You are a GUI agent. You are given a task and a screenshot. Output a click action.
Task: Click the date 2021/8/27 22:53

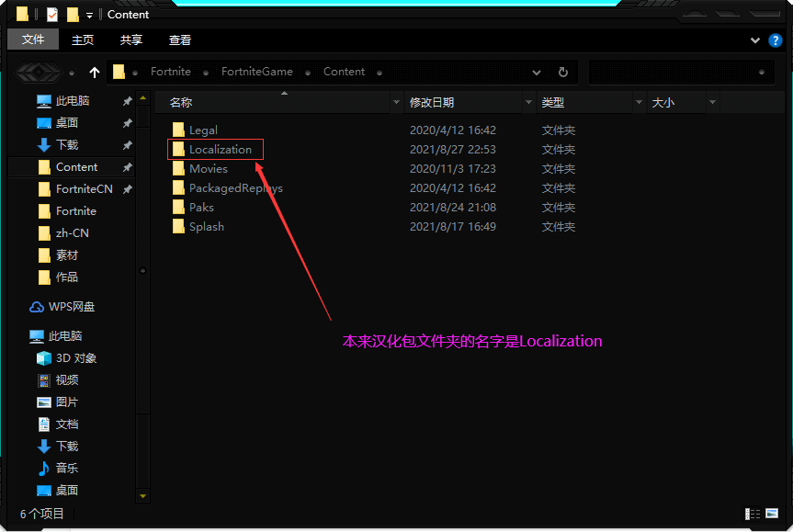453,150
